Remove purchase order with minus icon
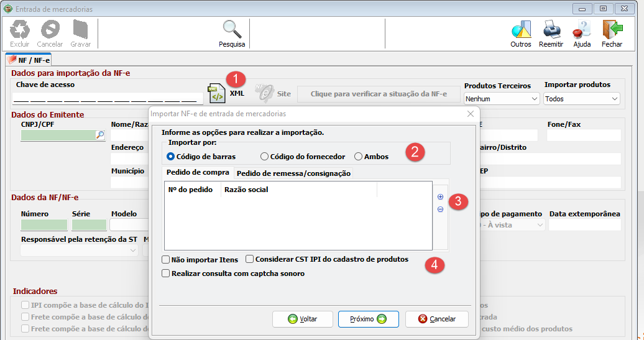Screen dimensions: 644x340 pos(441,209)
